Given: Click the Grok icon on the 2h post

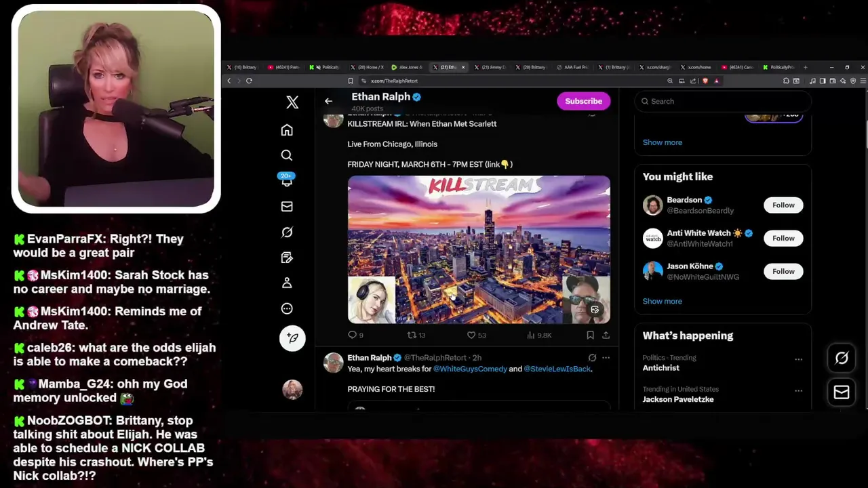Looking at the screenshot, I should (x=592, y=358).
